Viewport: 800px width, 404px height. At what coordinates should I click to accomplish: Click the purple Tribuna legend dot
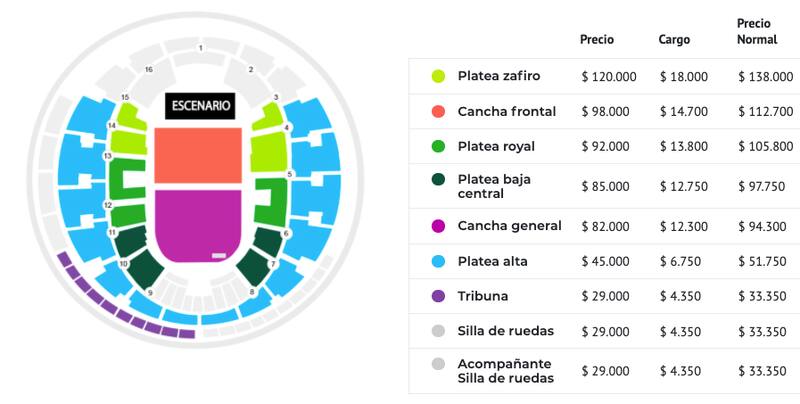438,296
